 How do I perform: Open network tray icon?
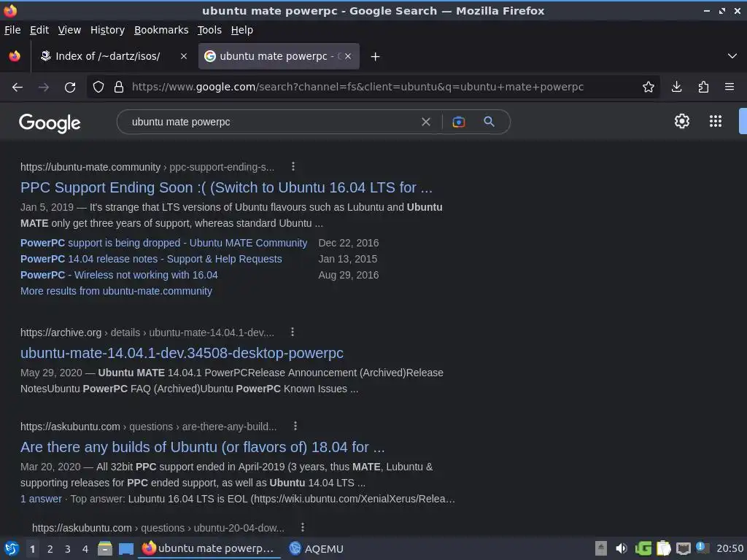[x=683, y=548]
